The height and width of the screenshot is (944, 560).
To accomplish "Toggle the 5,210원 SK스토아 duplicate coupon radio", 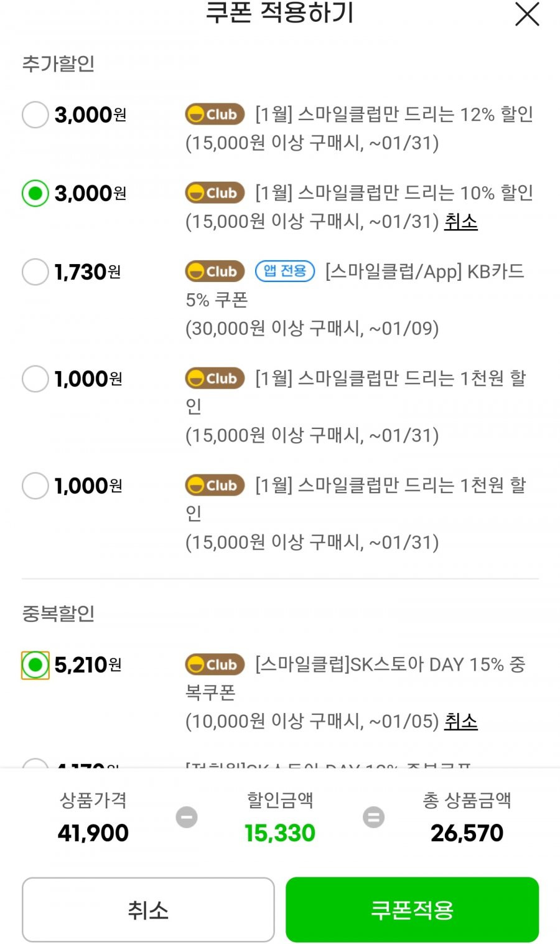I will coord(35,665).
